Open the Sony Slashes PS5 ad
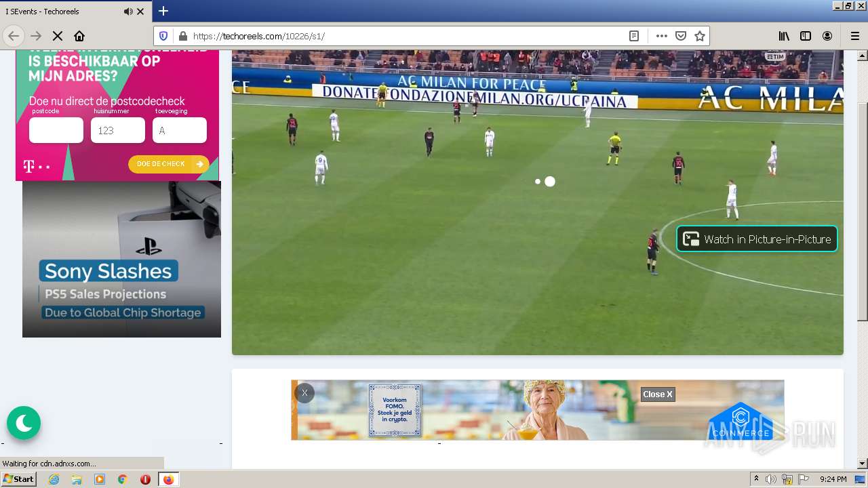This screenshot has height=488, width=868. (x=121, y=259)
